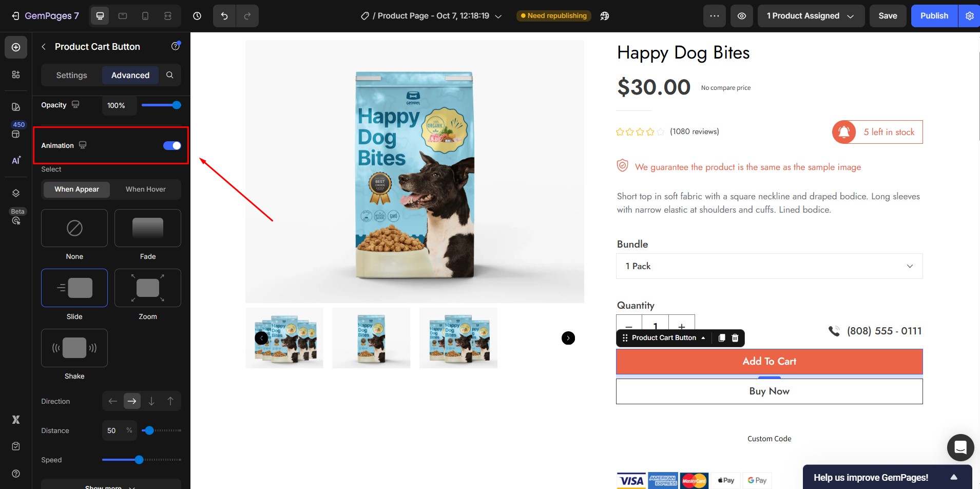This screenshot has width=980, height=489.
Task: Turn off the Animation toggle
Action: [172, 146]
